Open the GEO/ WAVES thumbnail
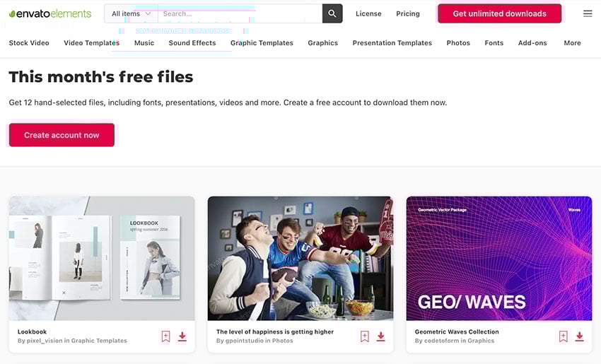 (499, 258)
